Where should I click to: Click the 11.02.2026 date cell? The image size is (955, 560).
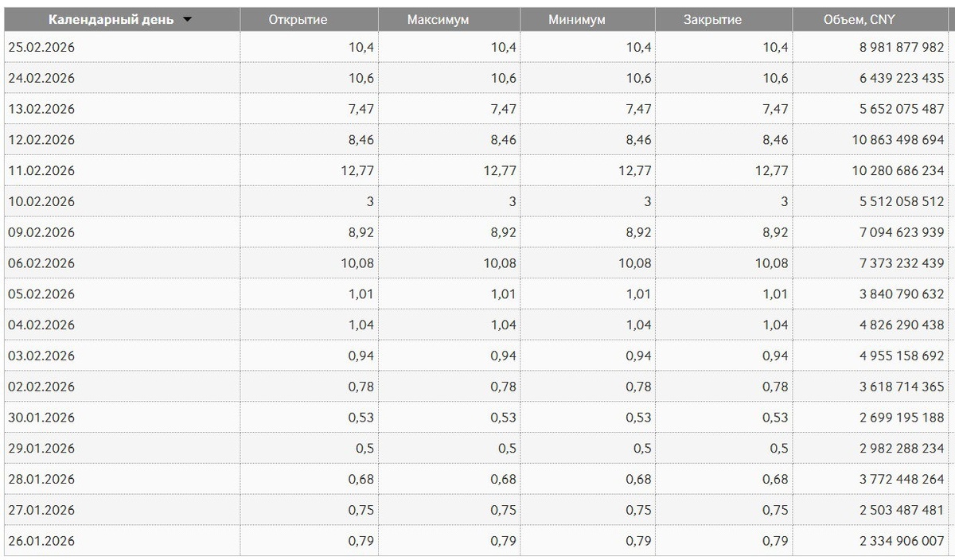pyautogui.click(x=41, y=170)
